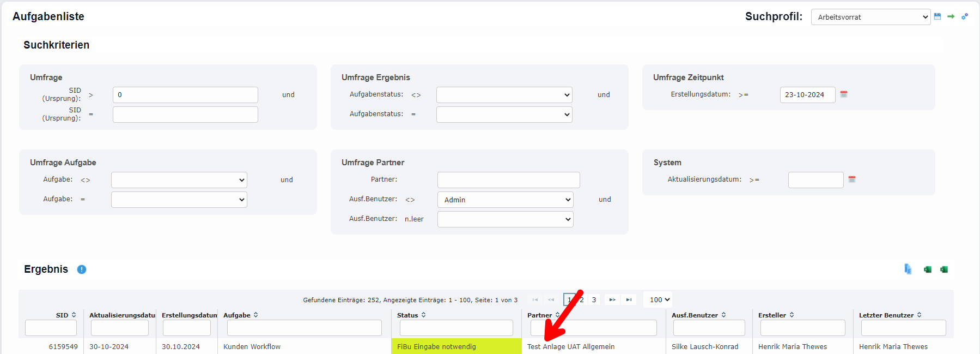Viewport: 980px width, 354px height.
Task: Switch to results page 3
Action: (594, 300)
